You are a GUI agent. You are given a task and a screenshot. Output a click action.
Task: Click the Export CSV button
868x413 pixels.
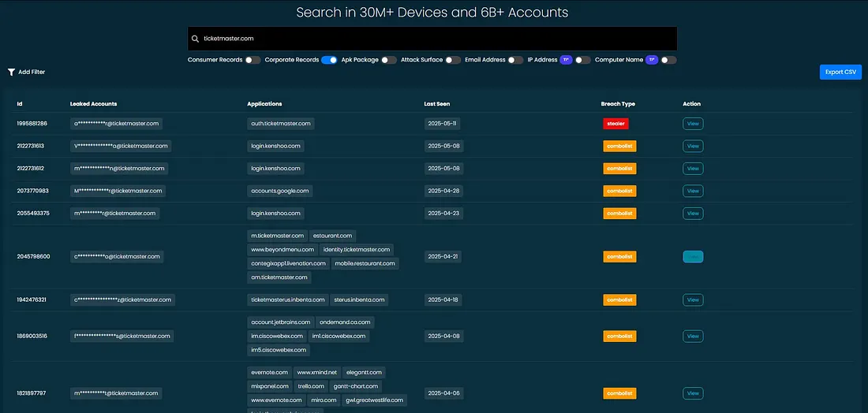tap(840, 72)
